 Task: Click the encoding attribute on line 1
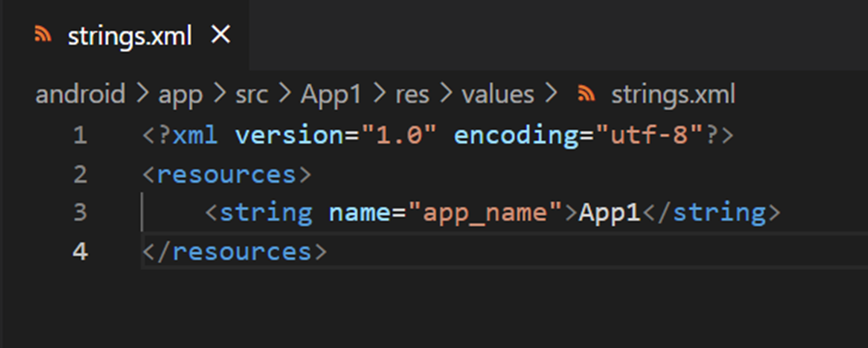[516, 136]
